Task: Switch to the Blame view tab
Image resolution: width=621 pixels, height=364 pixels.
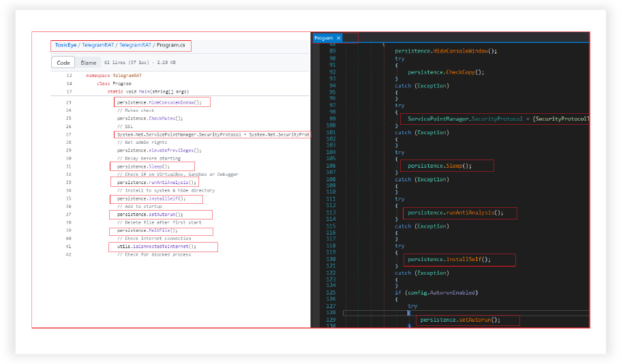Action: pos(89,63)
